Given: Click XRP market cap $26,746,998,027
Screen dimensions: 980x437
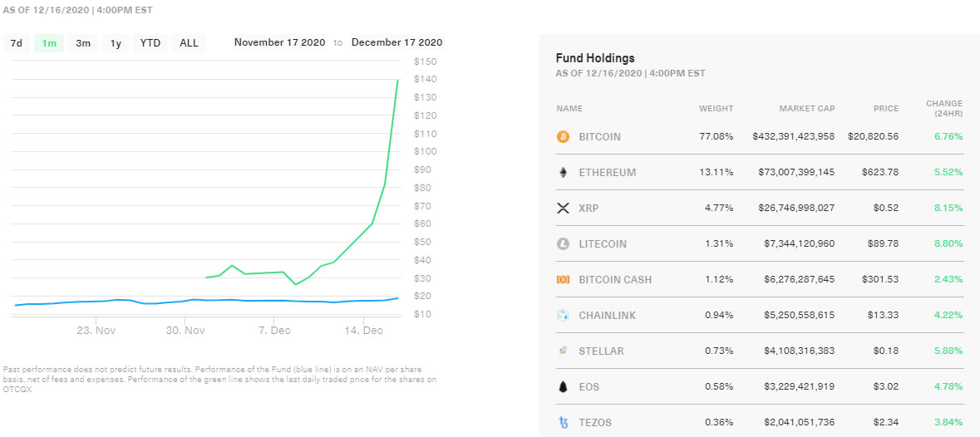Looking at the screenshot, I should point(797,208).
